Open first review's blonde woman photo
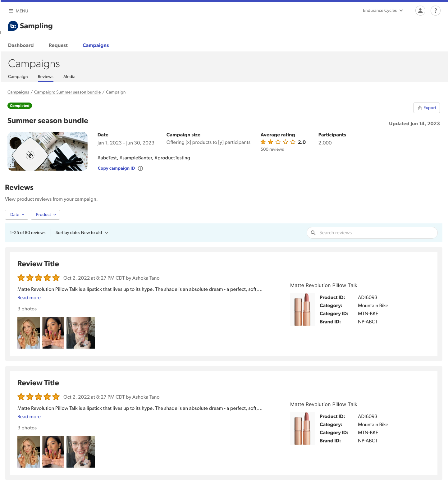The height and width of the screenshot is (485, 448). click(29, 333)
